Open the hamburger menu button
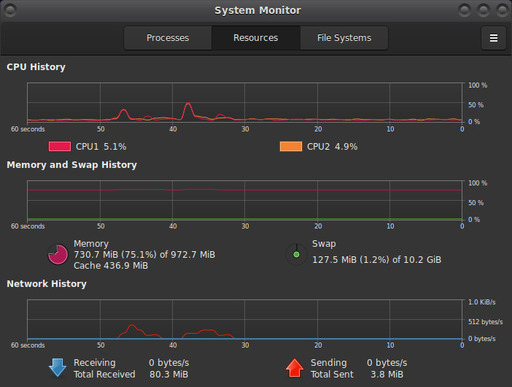The image size is (512, 387). [493, 38]
